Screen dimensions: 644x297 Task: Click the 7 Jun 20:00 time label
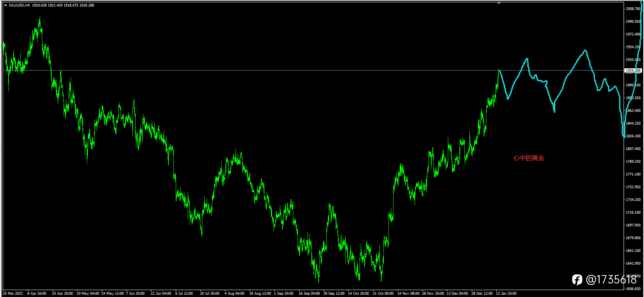(135, 294)
